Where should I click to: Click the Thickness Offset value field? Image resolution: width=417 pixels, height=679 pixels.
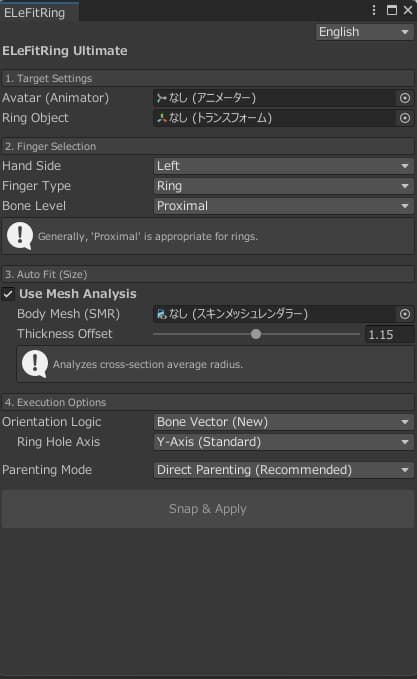(389, 334)
